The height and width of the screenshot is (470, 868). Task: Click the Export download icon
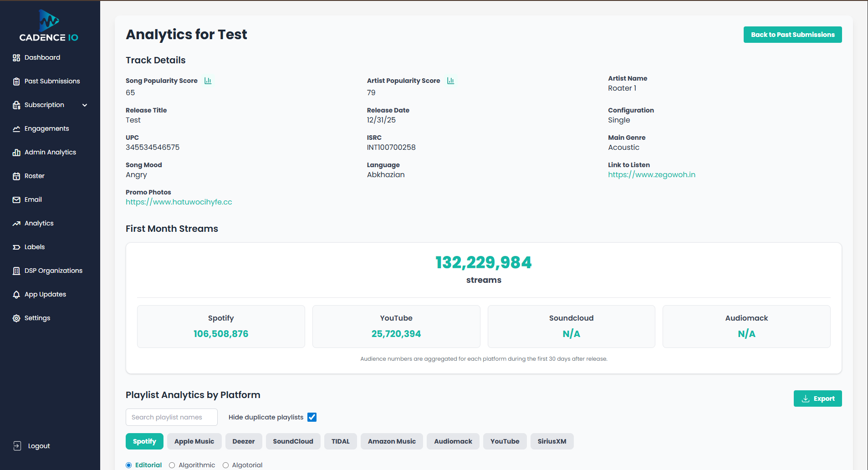coord(806,398)
